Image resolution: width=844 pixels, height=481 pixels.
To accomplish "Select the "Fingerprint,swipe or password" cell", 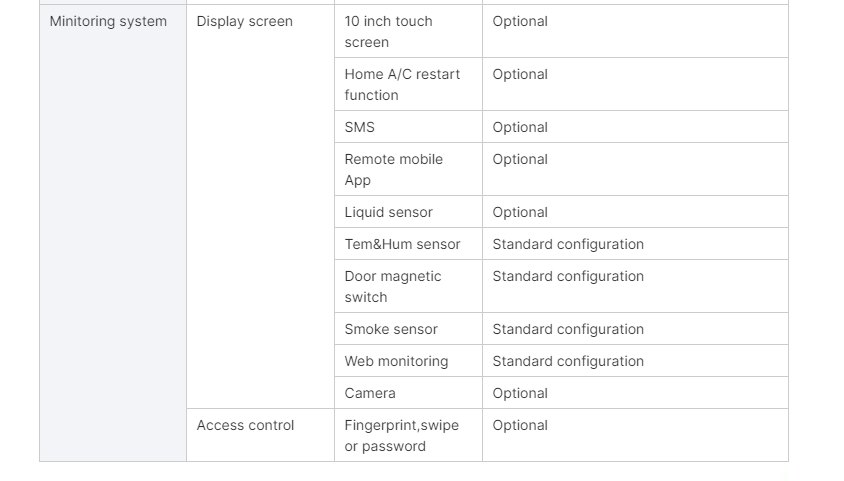I will point(401,435).
